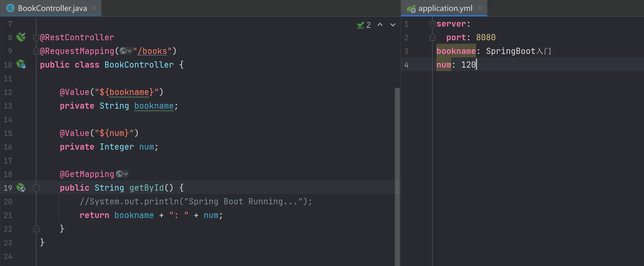Screen dimensions: 644x266
Task: Close the BookController.java tab
Action: click(x=94, y=8)
